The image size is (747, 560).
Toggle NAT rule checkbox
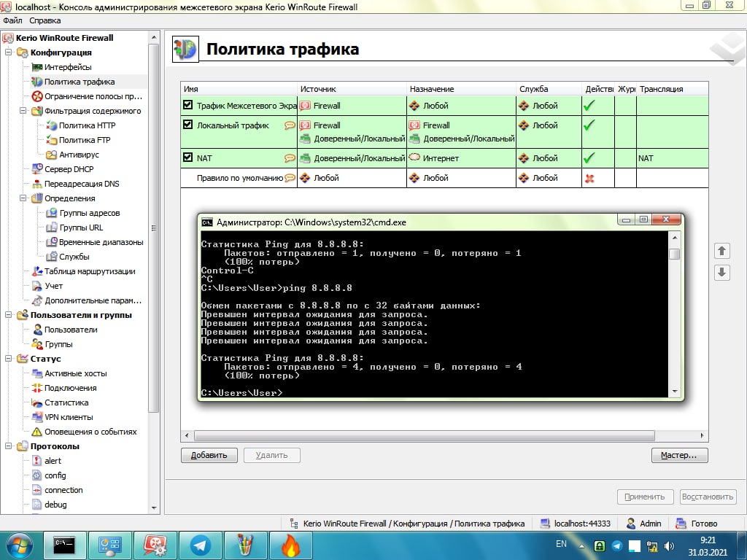(x=187, y=157)
